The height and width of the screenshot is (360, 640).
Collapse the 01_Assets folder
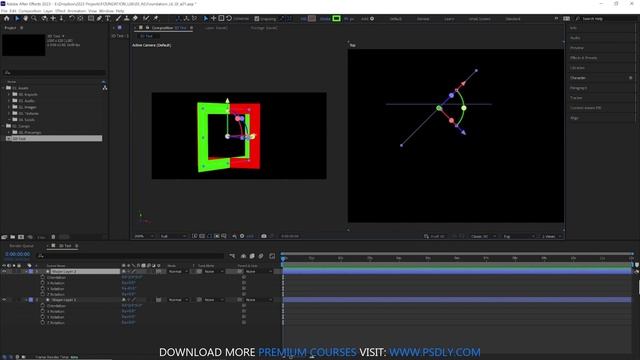[3, 88]
